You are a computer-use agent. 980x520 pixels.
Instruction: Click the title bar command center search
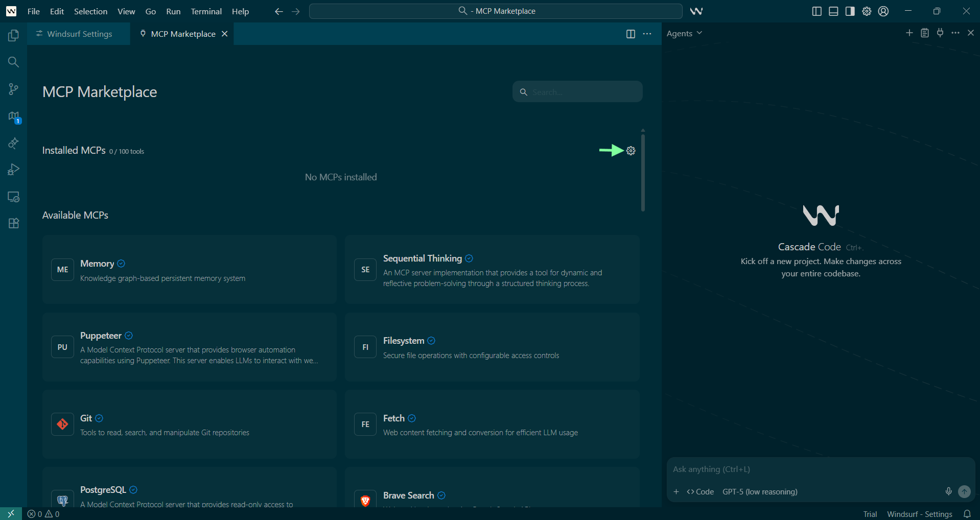496,11
